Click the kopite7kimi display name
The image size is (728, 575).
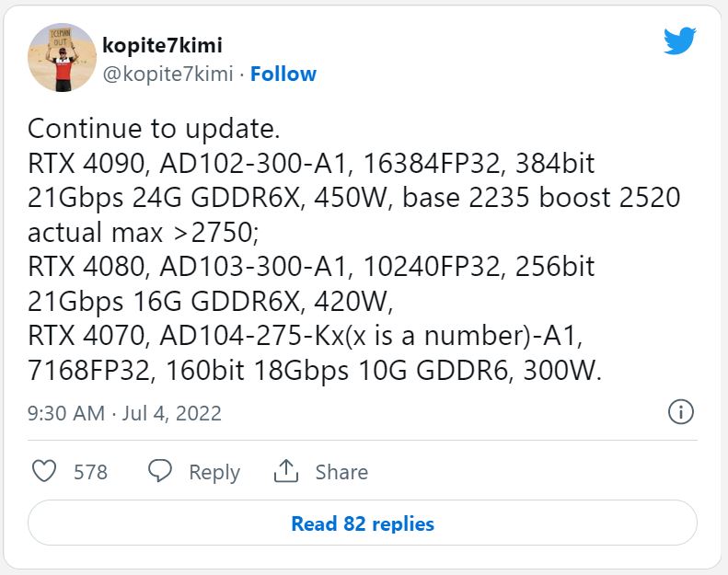tap(163, 45)
